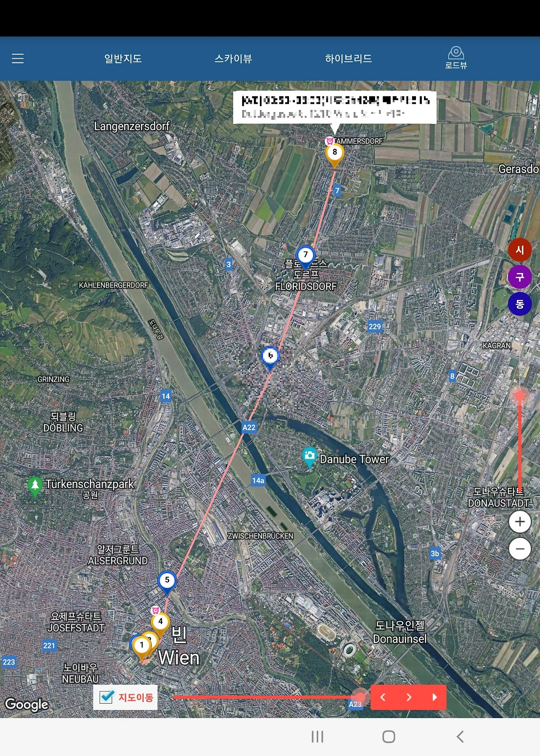The image size is (540, 756).
Task: Switch to 하이브리드 tab
Action: (x=348, y=59)
